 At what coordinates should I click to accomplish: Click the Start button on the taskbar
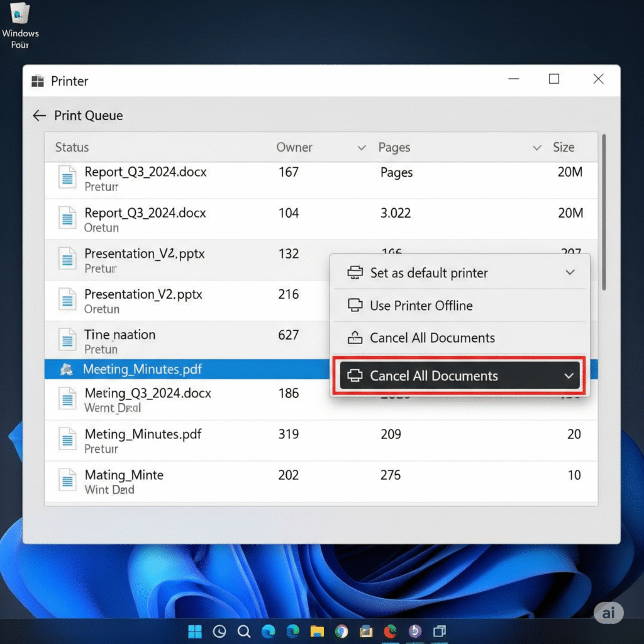pos(195,631)
